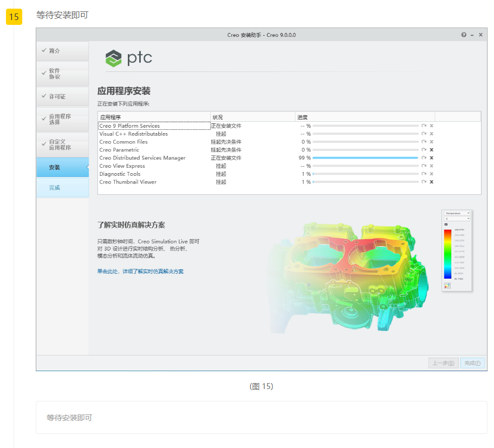Click the Diagnostic Tools progress bar

[x=366, y=174]
